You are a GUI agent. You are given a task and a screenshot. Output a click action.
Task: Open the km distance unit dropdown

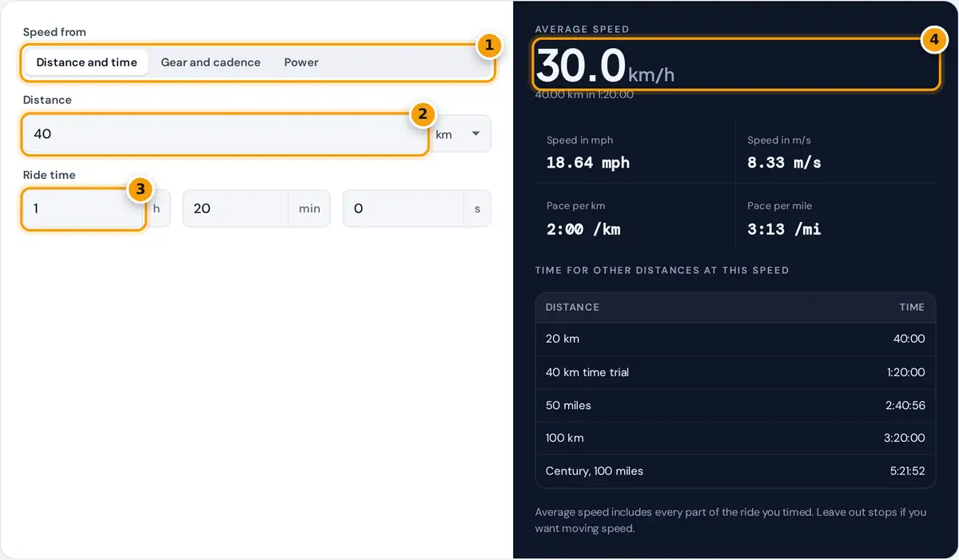(x=460, y=134)
